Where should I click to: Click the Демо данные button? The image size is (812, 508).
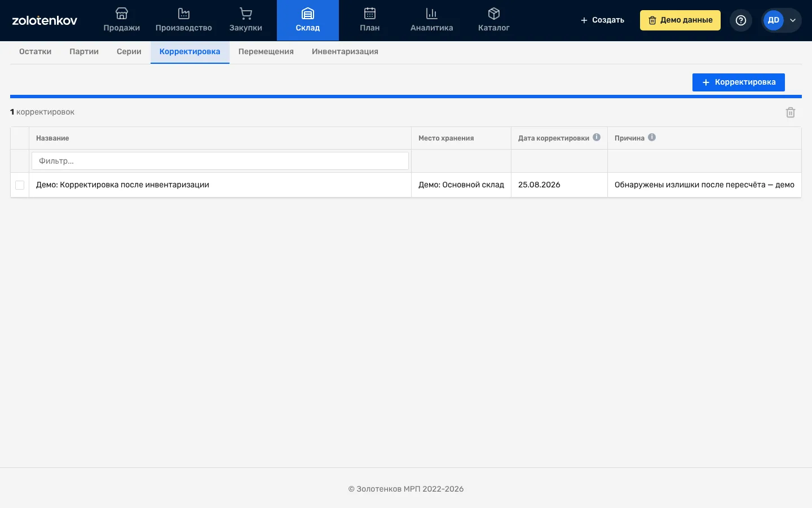[680, 20]
